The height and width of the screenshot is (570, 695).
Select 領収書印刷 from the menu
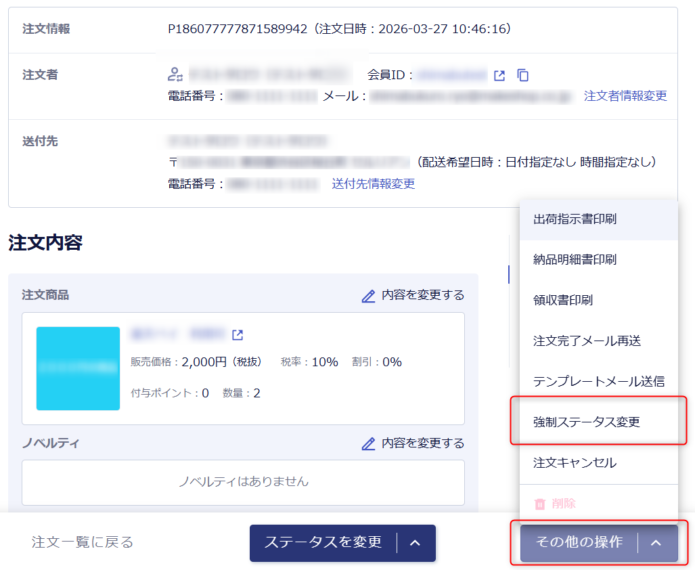[x=563, y=300]
